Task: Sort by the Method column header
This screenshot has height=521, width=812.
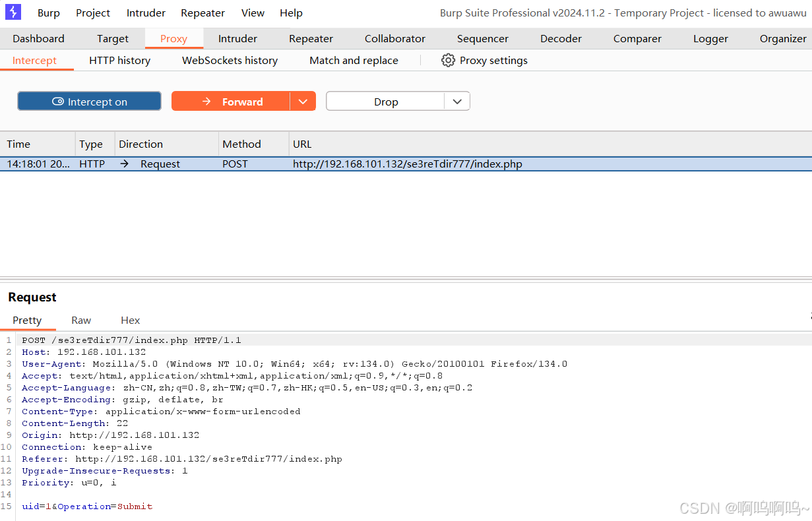Action: 254,144
